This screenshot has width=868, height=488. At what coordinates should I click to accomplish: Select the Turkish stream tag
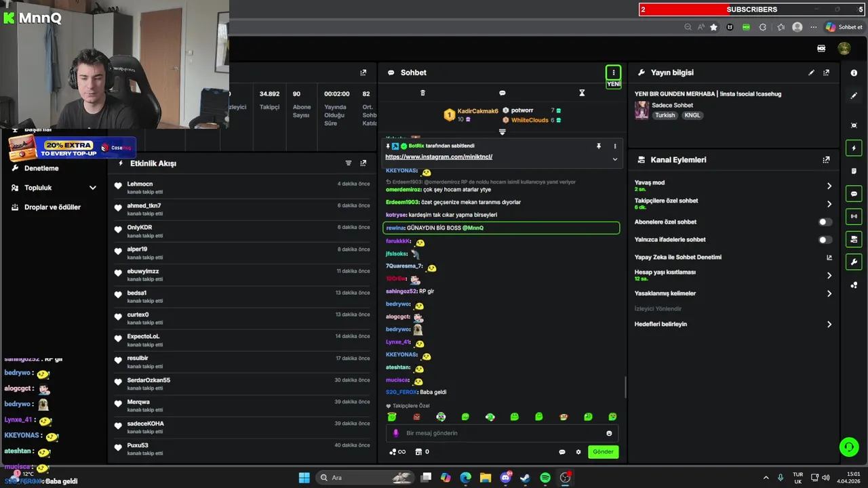pos(665,115)
